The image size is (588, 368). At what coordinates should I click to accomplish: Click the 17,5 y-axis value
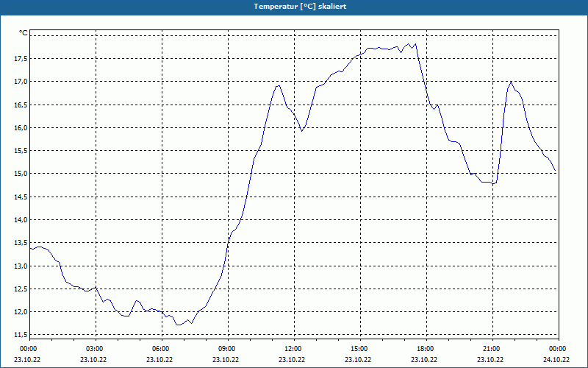tap(21, 59)
